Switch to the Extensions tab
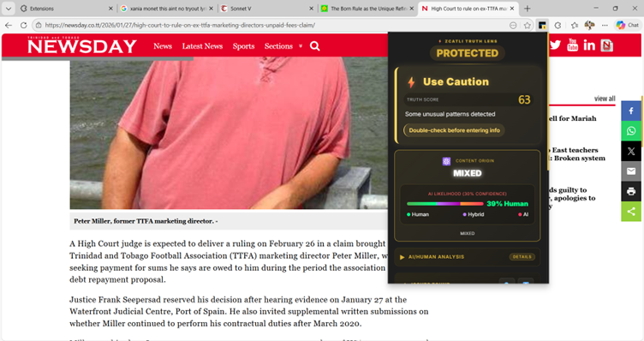Screen dimensions: 644x341 pos(66,9)
